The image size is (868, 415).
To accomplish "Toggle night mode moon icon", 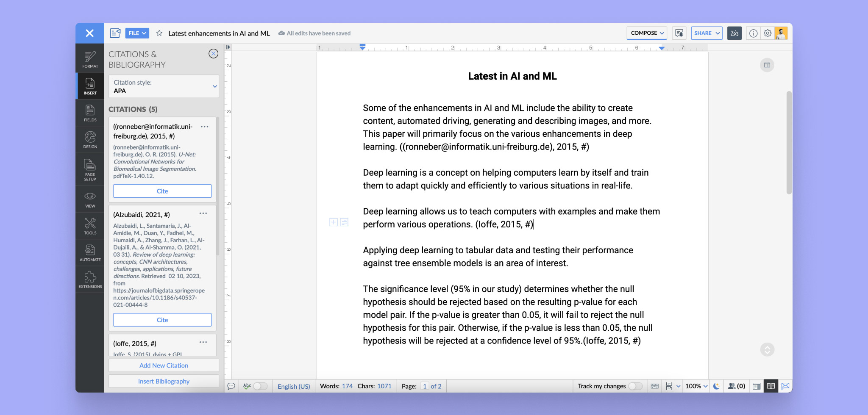I will click(x=716, y=386).
